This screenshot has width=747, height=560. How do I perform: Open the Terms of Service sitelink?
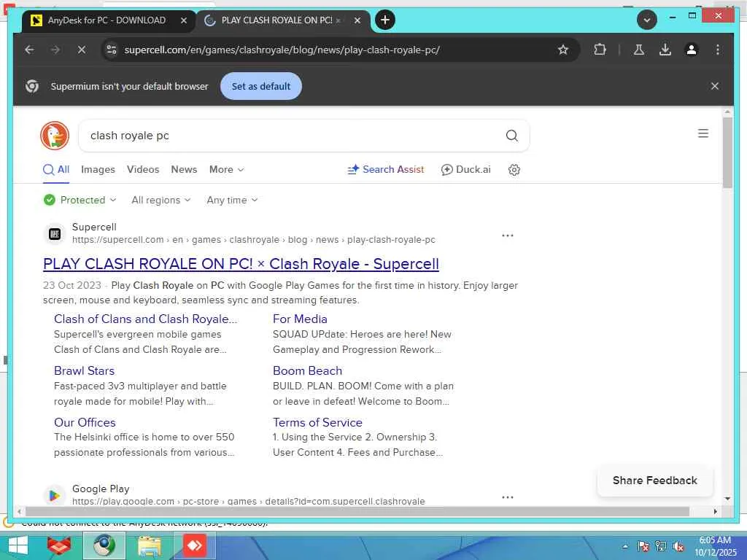pos(317,422)
